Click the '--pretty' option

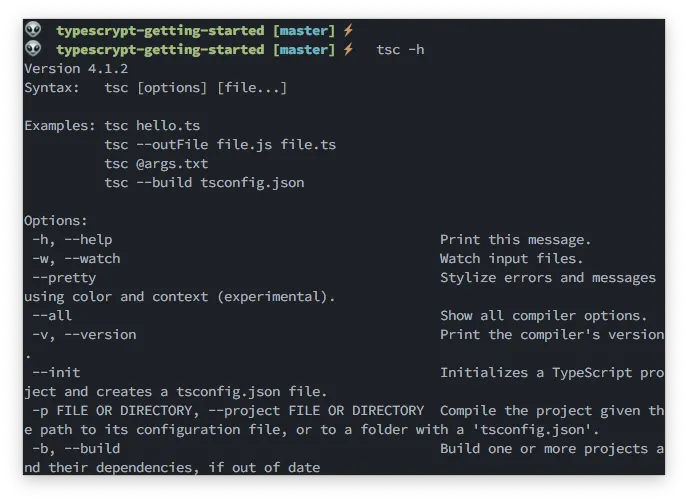coord(64,278)
